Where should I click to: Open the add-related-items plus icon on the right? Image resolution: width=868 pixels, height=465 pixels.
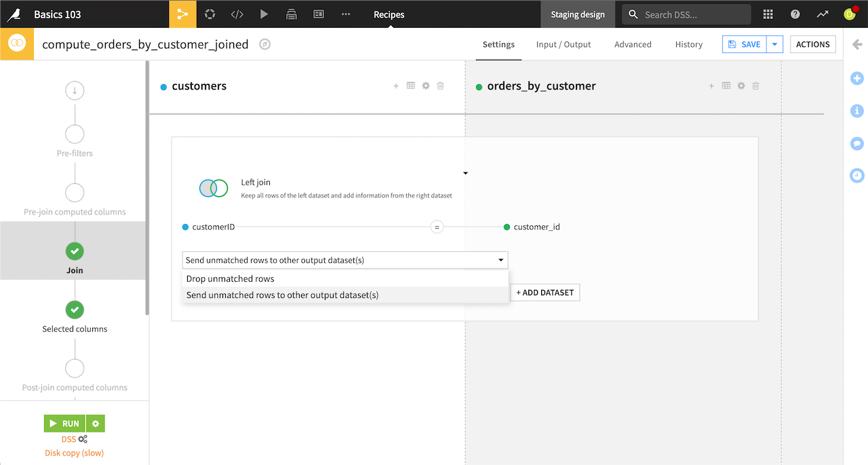[856, 78]
